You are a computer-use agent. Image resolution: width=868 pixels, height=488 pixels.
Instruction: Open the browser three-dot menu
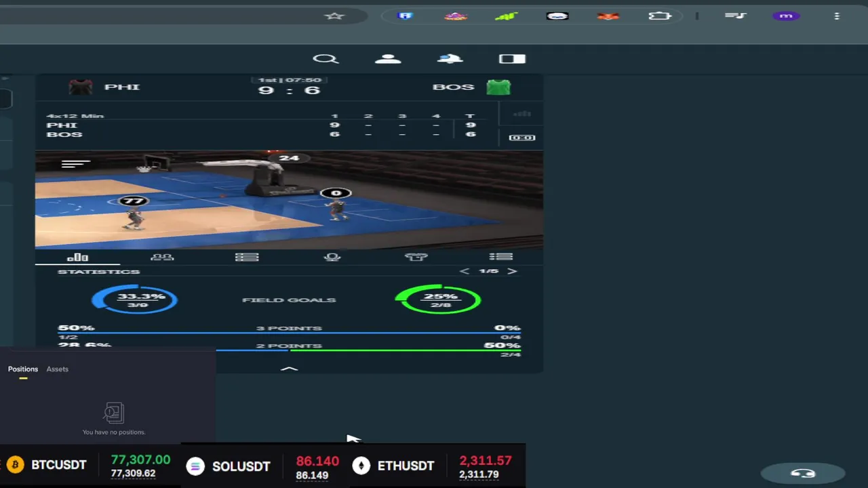pos(837,16)
